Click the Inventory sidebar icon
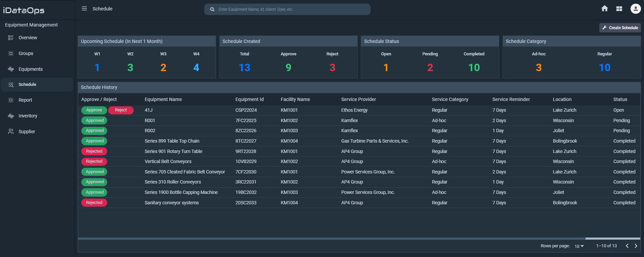644x257 pixels. (11, 116)
